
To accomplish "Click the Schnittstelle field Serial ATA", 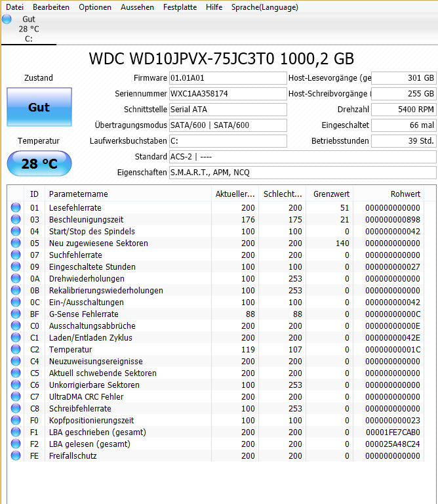I will coord(228,110).
